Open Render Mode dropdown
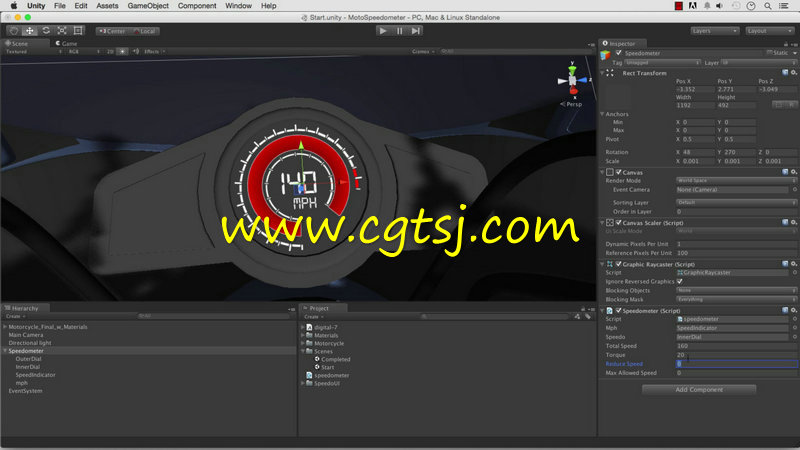This screenshot has height=450, width=800. 736,181
